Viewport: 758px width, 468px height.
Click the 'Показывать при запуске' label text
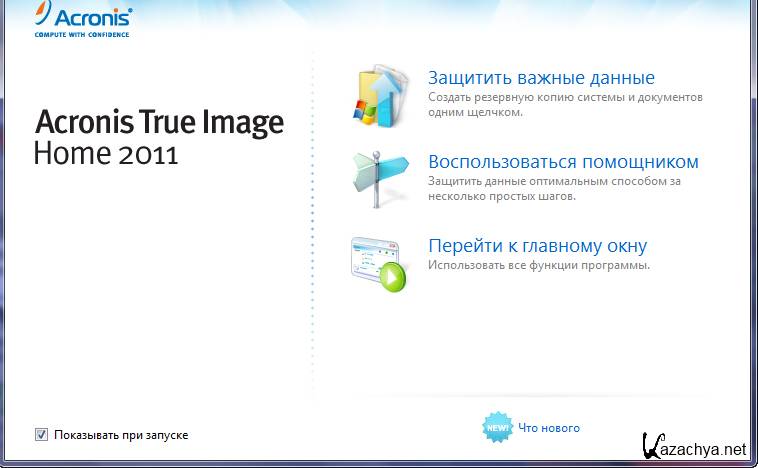click(x=121, y=435)
